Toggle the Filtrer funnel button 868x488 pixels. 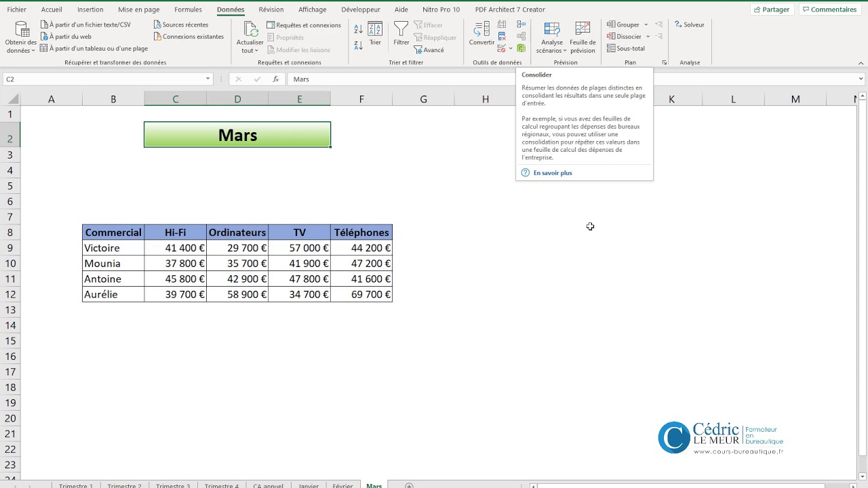[401, 34]
